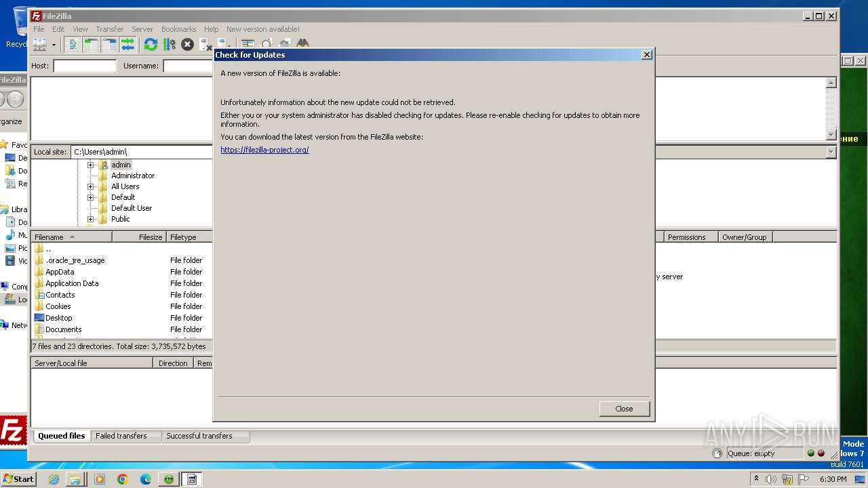Click message log scrollbar up arrow

click(x=831, y=83)
